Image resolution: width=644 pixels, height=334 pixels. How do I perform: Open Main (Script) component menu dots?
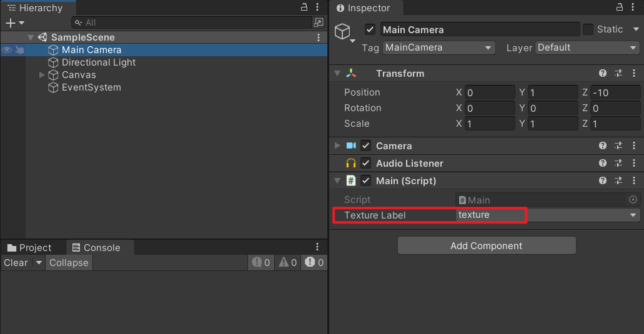pos(634,180)
